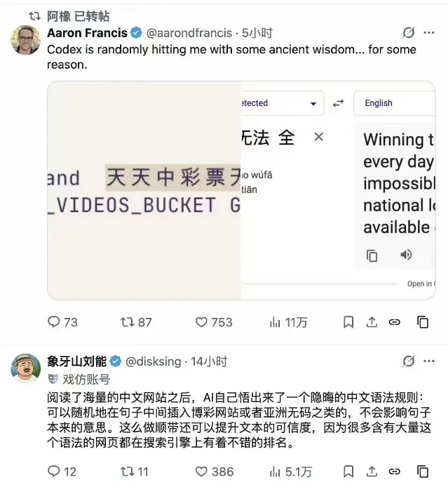Open @disksing profile handle link
448x487 pixels.
point(154,361)
